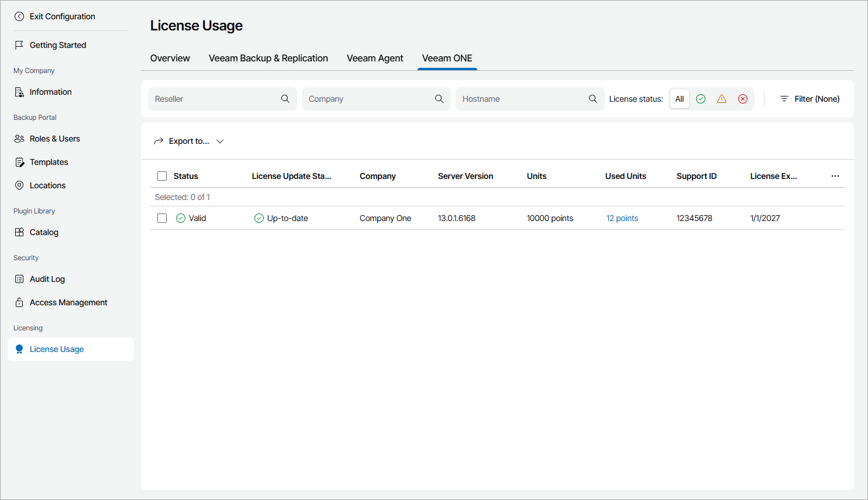
Task: Click the Up-to-date check icon in Company One row
Action: [x=259, y=218]
